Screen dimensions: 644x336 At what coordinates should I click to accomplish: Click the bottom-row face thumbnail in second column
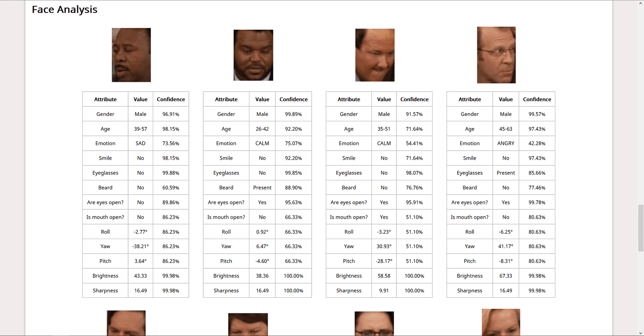tap(248, 325)
